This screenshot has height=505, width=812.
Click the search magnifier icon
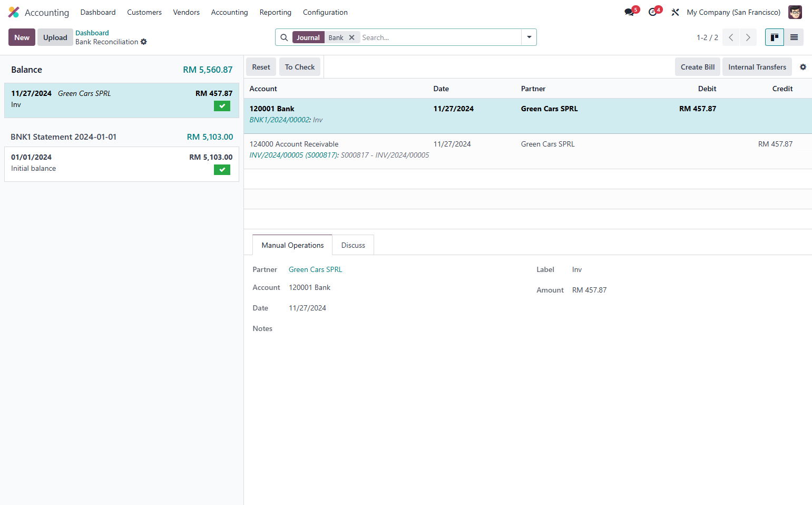click(284, 37)
